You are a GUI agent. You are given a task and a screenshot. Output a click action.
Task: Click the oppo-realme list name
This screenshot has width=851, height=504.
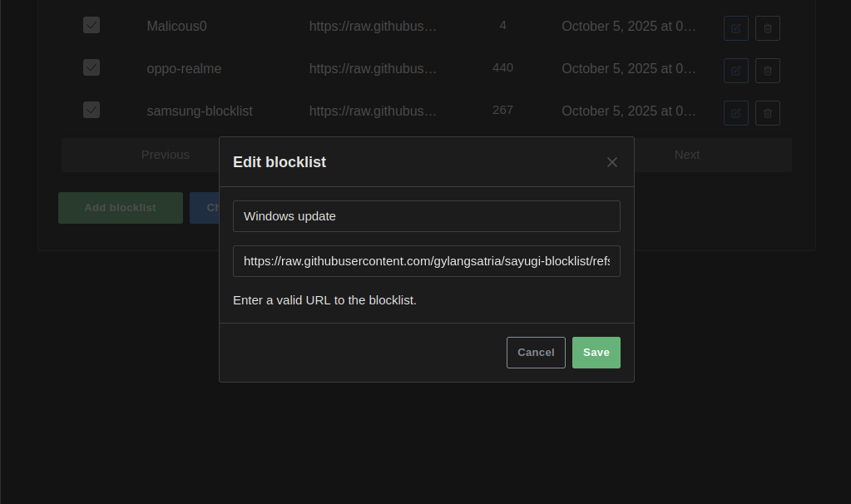point(184,68)
